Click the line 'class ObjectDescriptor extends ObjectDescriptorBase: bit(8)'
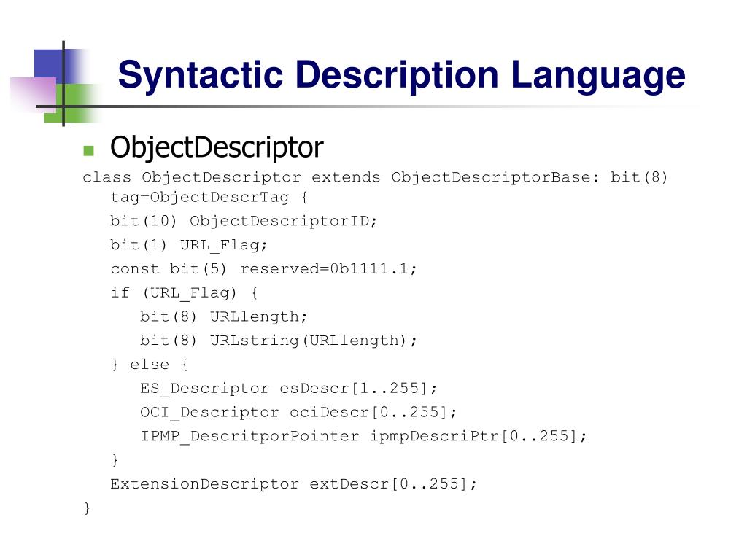 click(375, 178)
